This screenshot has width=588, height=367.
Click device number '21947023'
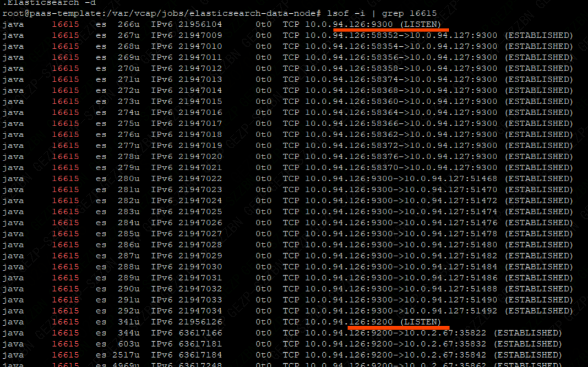(x=200, y=190)
